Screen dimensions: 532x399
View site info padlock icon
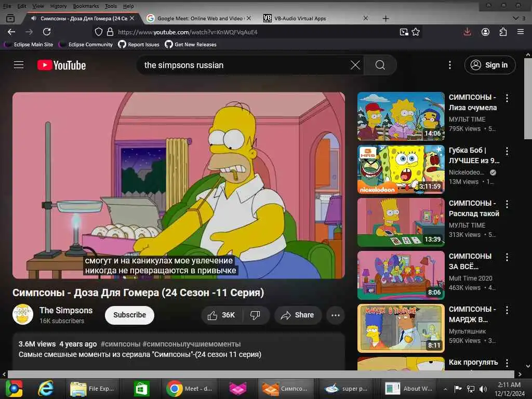[x=110, y=32]
